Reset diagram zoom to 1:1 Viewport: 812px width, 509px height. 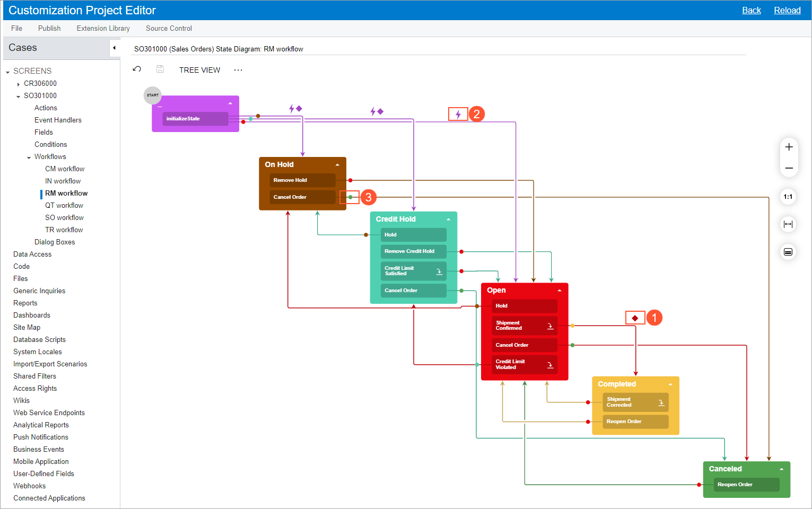(788, 197)
